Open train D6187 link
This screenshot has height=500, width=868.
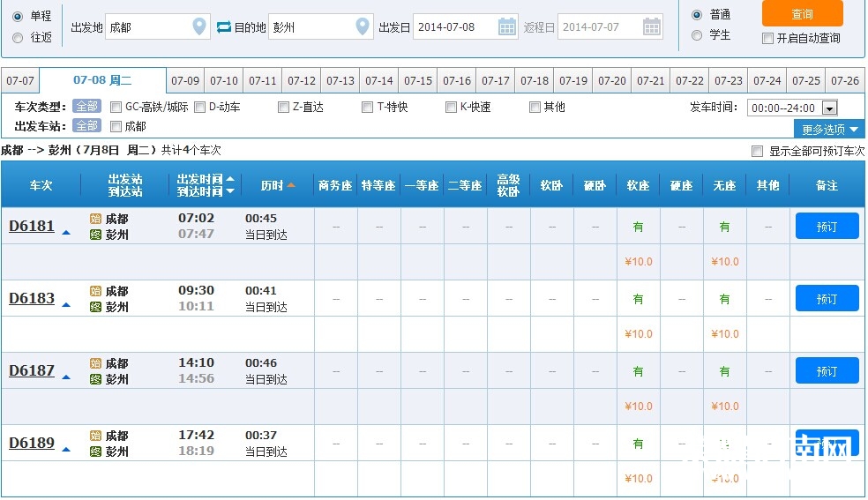[32, 371]
